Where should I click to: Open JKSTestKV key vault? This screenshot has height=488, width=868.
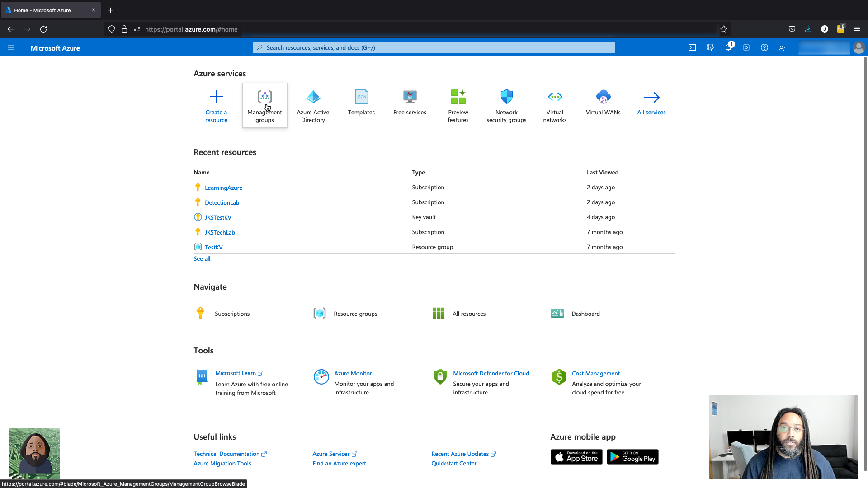(x=218, y=217)
